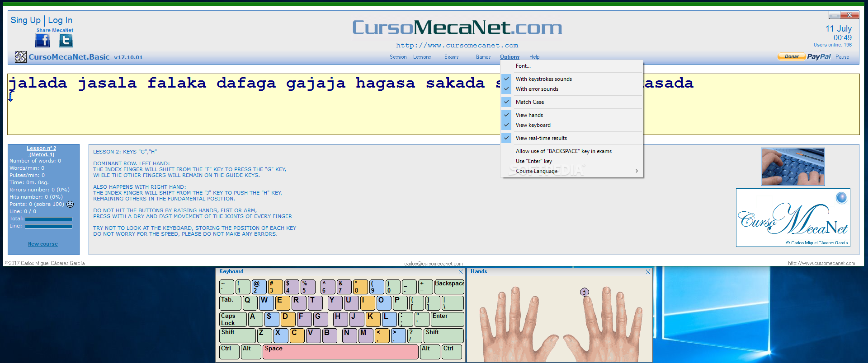Enable Allow use of BACKSPACE key in exams

(571, 151)
